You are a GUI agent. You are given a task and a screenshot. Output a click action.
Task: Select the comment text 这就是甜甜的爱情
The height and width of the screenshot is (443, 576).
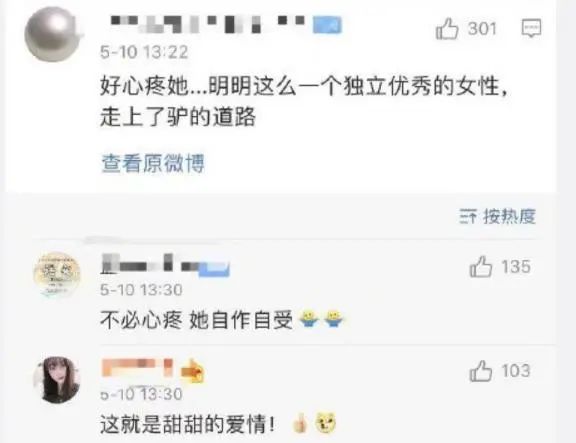187,424
